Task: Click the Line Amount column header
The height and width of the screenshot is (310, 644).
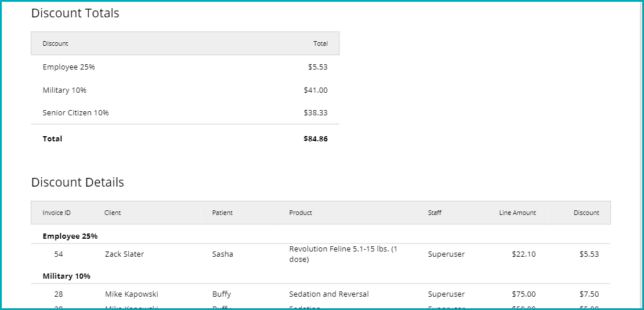Action: point(517,213)
